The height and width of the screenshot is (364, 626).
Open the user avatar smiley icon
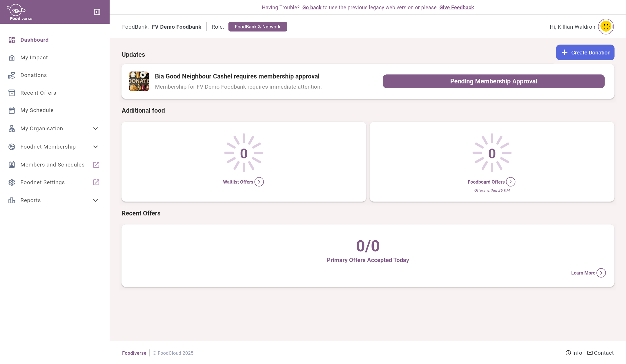(x=606, y=27)
